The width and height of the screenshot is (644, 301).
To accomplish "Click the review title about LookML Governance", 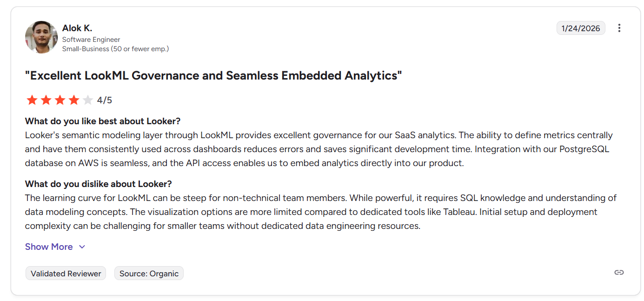I will point(213,75).
